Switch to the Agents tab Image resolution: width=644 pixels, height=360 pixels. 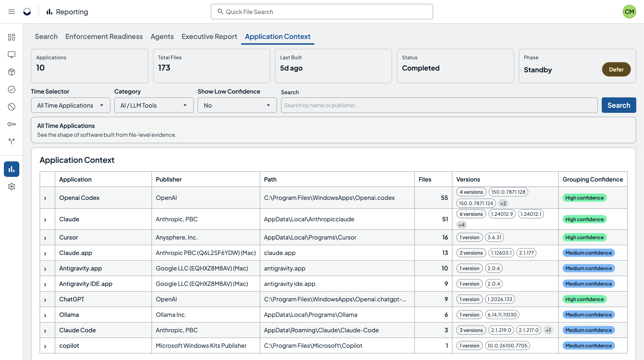coord(162,37)
